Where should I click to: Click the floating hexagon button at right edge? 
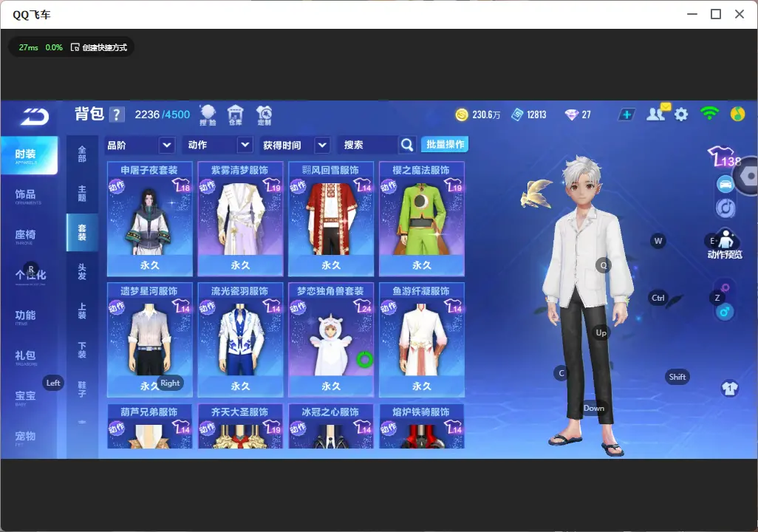(x=748, y=176)
